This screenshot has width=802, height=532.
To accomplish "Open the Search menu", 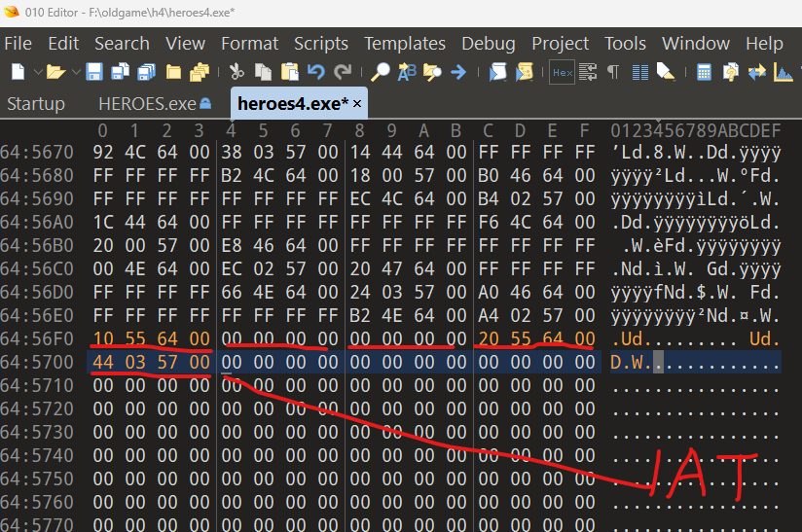I will [x=122, y=44].
